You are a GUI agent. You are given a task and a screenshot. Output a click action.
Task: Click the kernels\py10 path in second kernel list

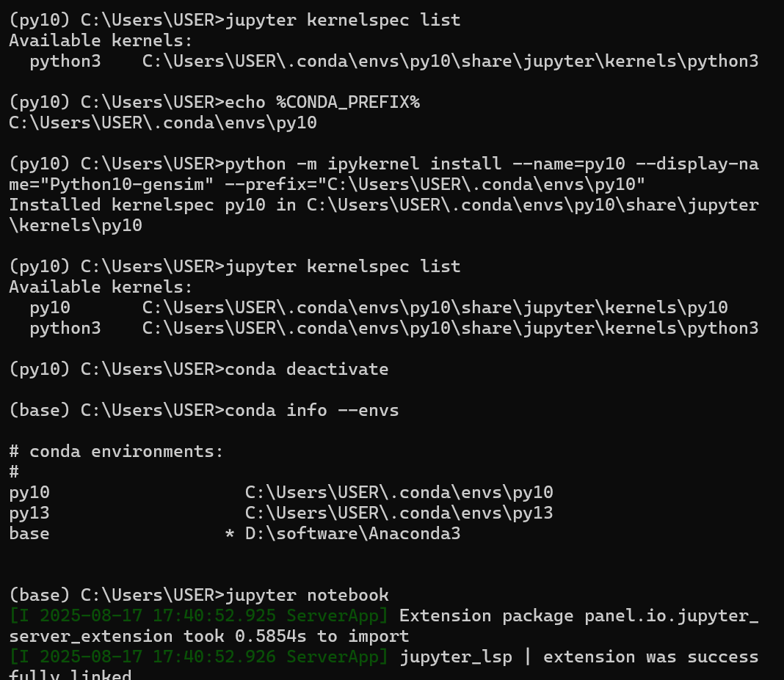[x=435, y=308]
